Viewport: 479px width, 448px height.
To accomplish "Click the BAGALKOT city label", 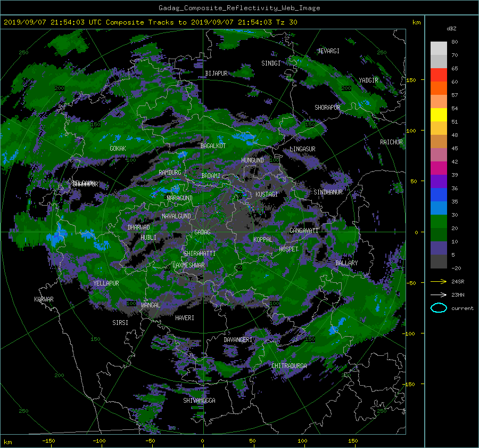I will click(x=213, y=146).
